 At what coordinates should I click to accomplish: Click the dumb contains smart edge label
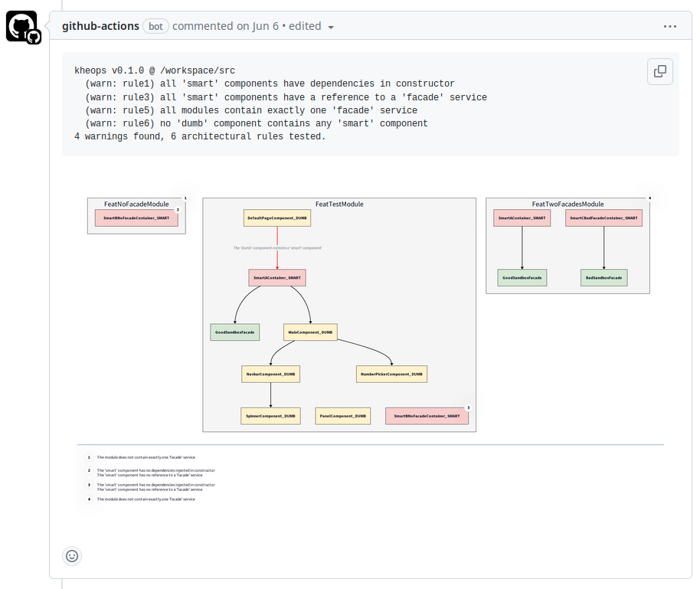point(277,248)
